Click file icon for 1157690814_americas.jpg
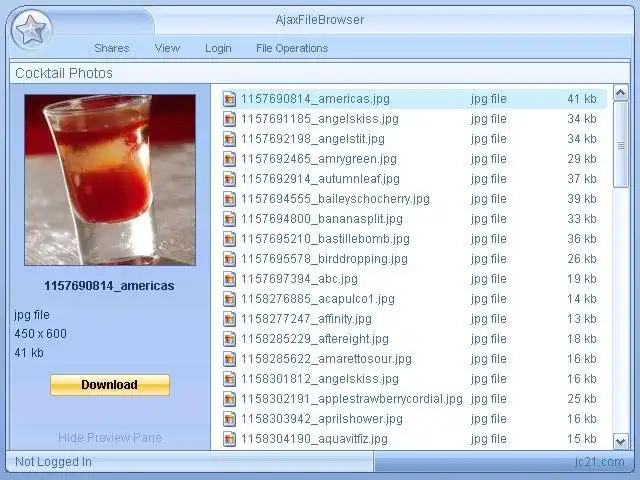 click(229, 99)
